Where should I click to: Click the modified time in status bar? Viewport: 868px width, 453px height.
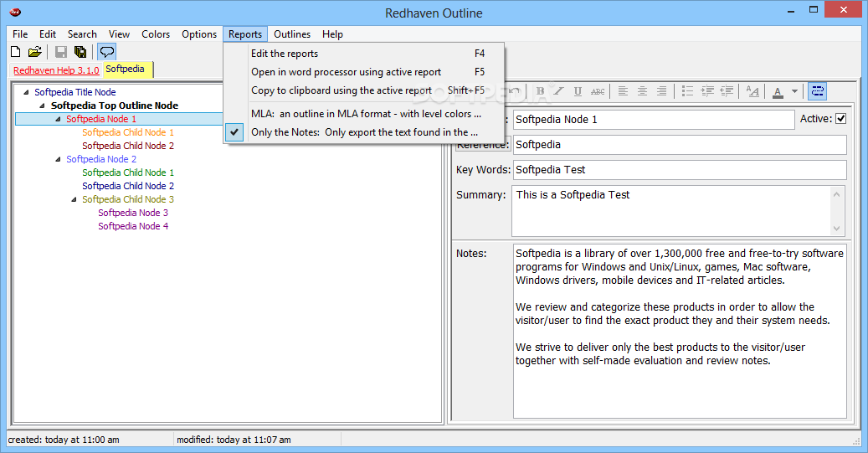pos(234,440)
